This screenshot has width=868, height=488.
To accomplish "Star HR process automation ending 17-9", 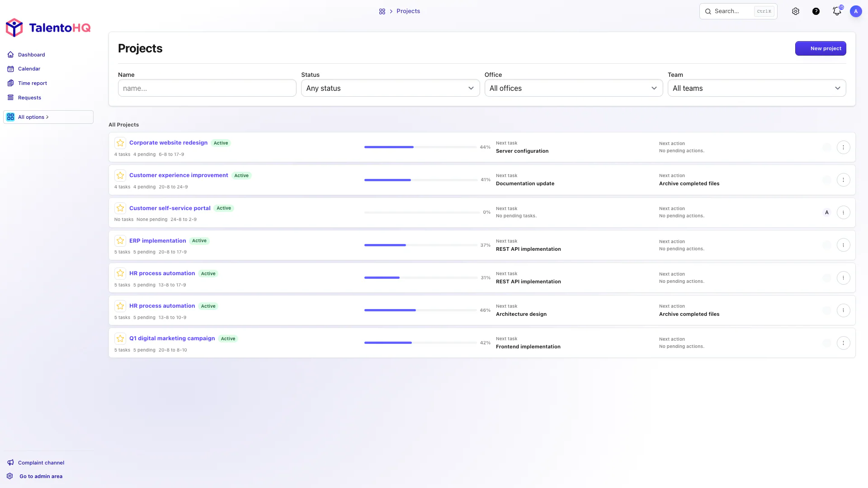I will [120, 273].
